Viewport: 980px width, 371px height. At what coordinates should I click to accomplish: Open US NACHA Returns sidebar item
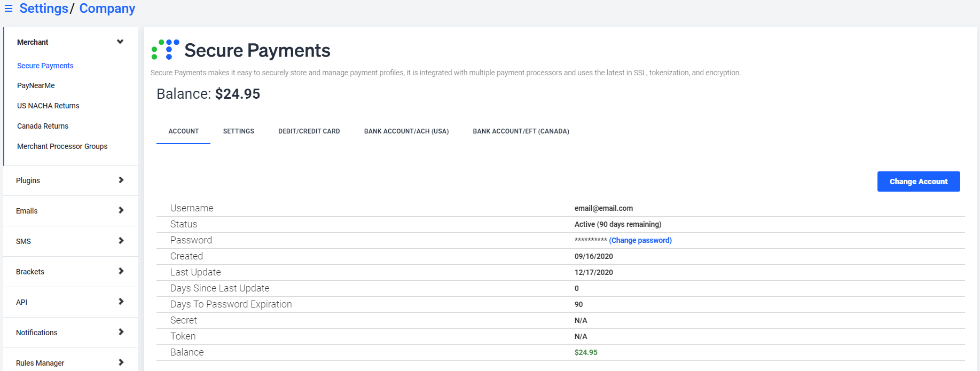click(48, 106)
